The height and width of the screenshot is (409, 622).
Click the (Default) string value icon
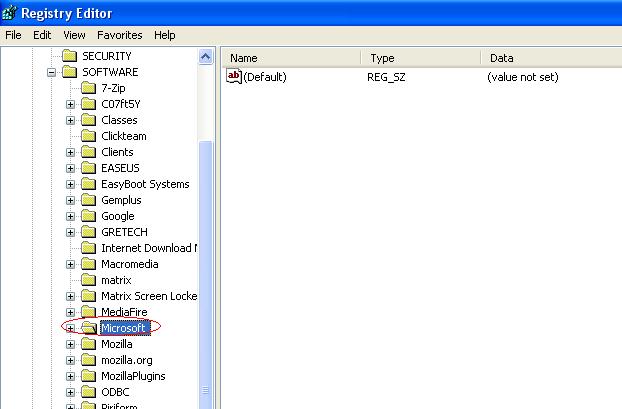tap(234, 77)
